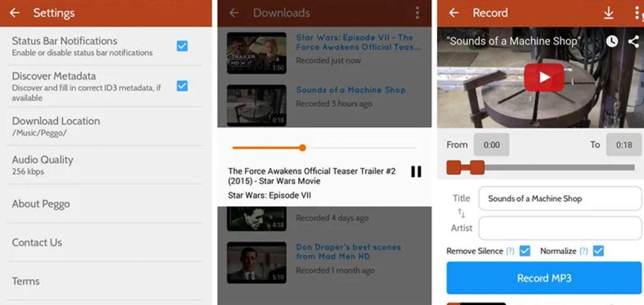Viewport: 644px width, 305px height.
Task: Toggle the Status Bar Notifications checkbox
Action: (x=182, y=46)
